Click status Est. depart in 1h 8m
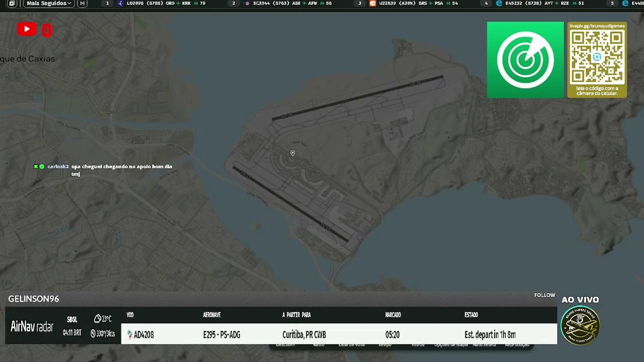 point(490,334)
